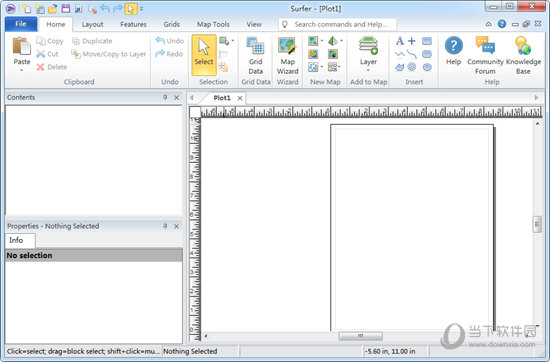Open the File menu
The width and height of the screenshot is (550, 362).
click(x=21, y=24)
